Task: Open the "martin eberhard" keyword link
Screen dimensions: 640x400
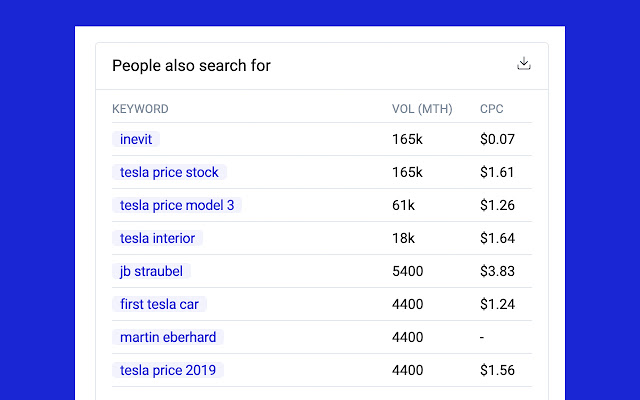Action: [168, 337]
